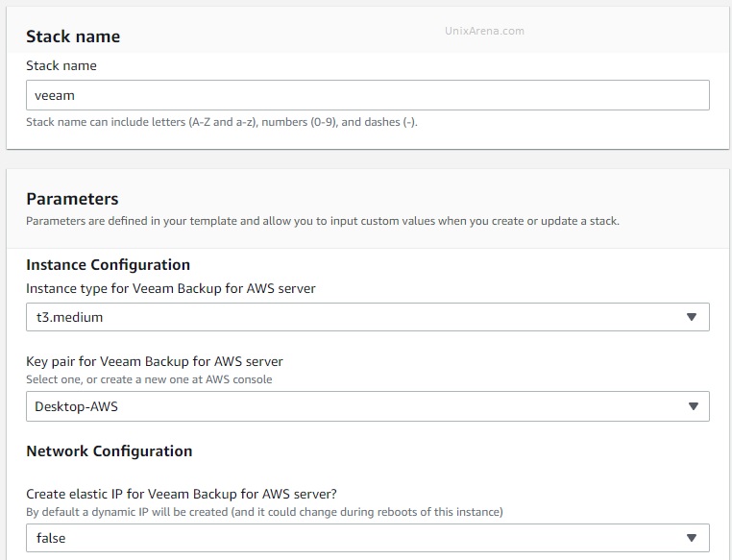
Task: Click the 'Stack name can include letters' hint text
Action: 222,122
